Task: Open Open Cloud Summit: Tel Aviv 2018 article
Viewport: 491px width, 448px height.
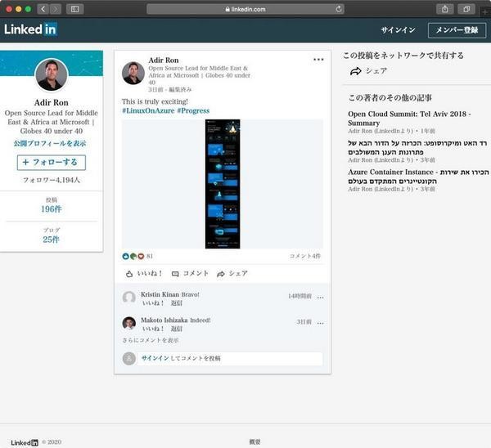Action: (409, 119)
